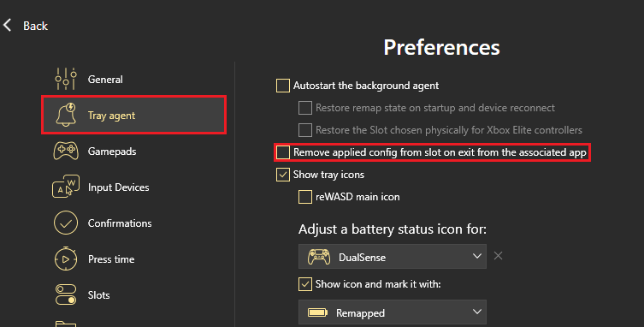Remove the DualSense battery icon entry with the X
Image resolution: width=644 pixels, height=327 pixels.
(499, 256)
